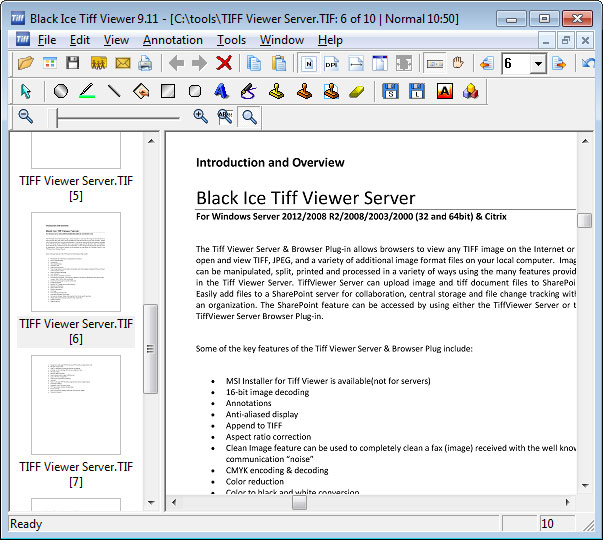
Task: Open the File menu
Action: [47, 40]
